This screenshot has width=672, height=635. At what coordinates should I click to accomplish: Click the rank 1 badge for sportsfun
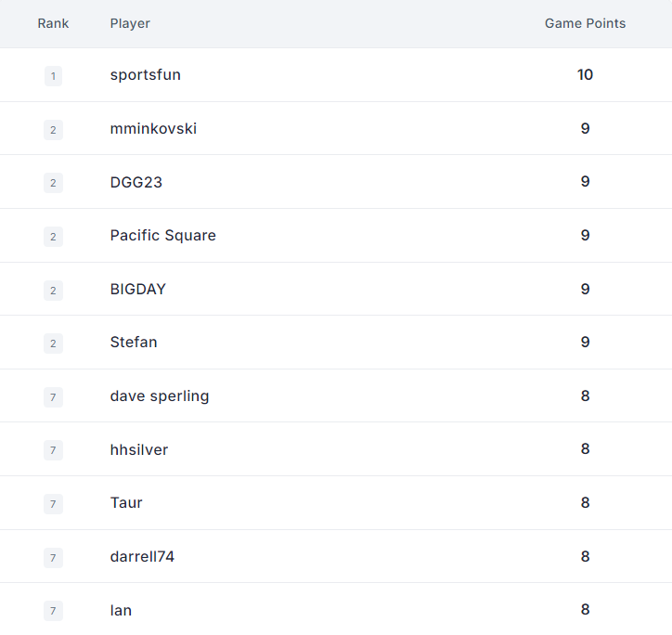53,76
